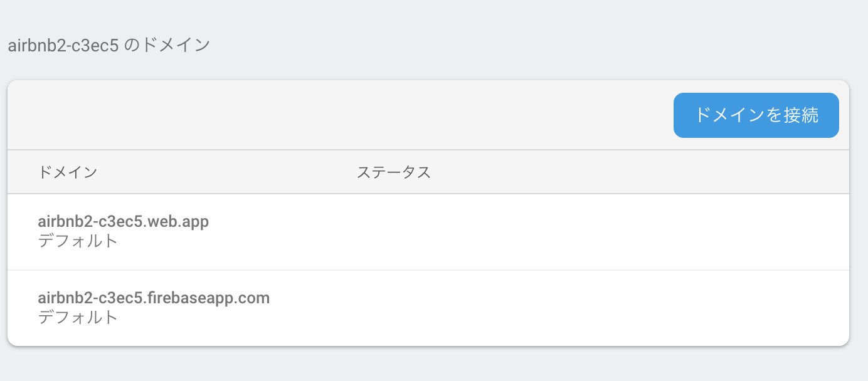Screen dimensions: 868x381
Task: Click the デフォルト label under firebaseapp.com domain
Action: (78, 317)
